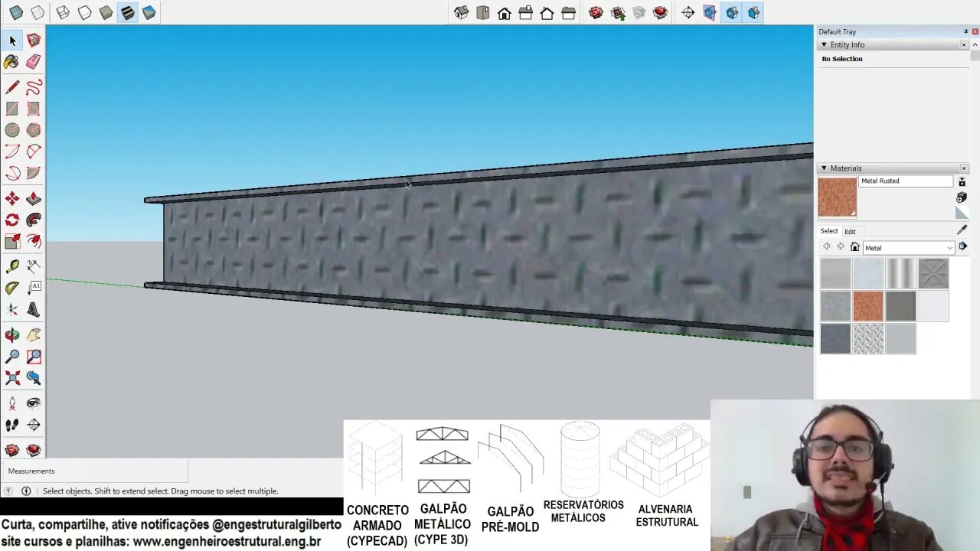Choose the Dimension tool
The height and width of the screenshot is (551, 980).
tap(34, 267)
